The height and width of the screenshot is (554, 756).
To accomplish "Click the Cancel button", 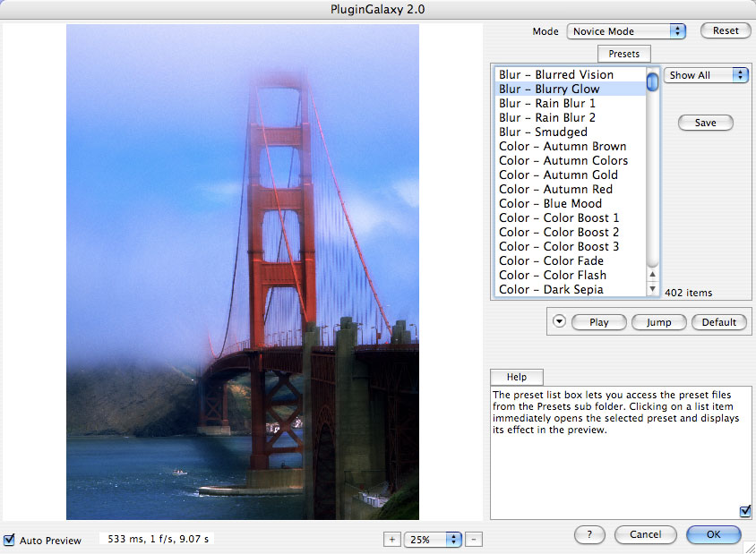I will pos(645,534).
